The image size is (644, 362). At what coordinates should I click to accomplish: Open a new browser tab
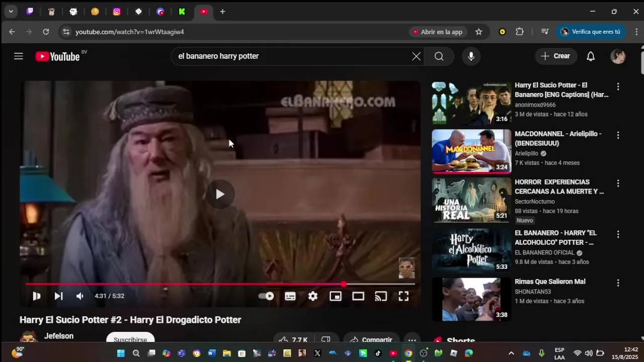click(x=222, y=12)
